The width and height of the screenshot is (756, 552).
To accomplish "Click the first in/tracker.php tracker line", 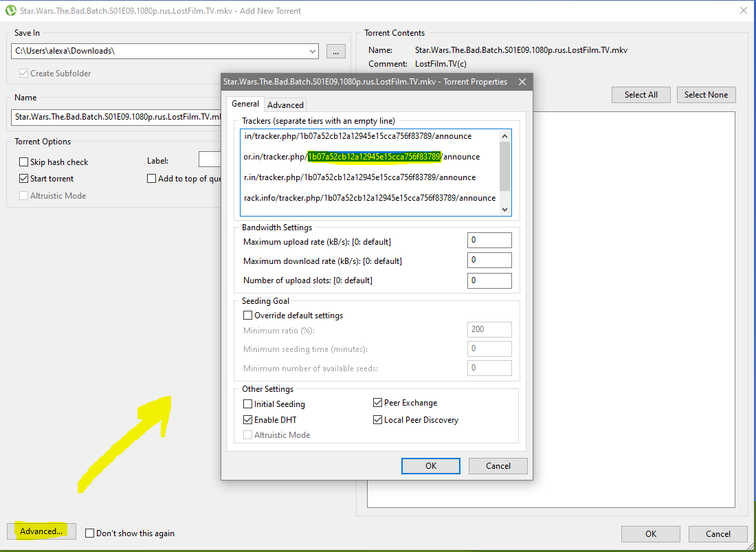I will pyautogui.click(x=358, y=136).
